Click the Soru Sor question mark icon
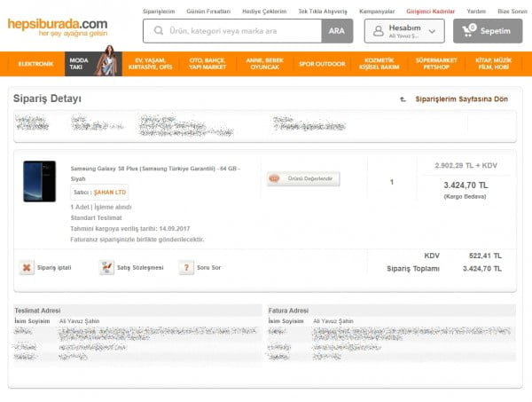532x402 pixels. click(185, 267)
